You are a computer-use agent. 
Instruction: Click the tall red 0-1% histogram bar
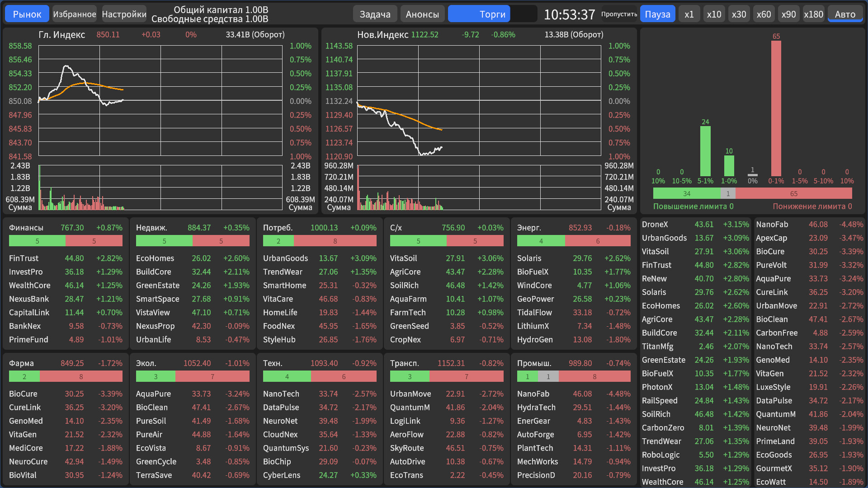coord(776,108)
